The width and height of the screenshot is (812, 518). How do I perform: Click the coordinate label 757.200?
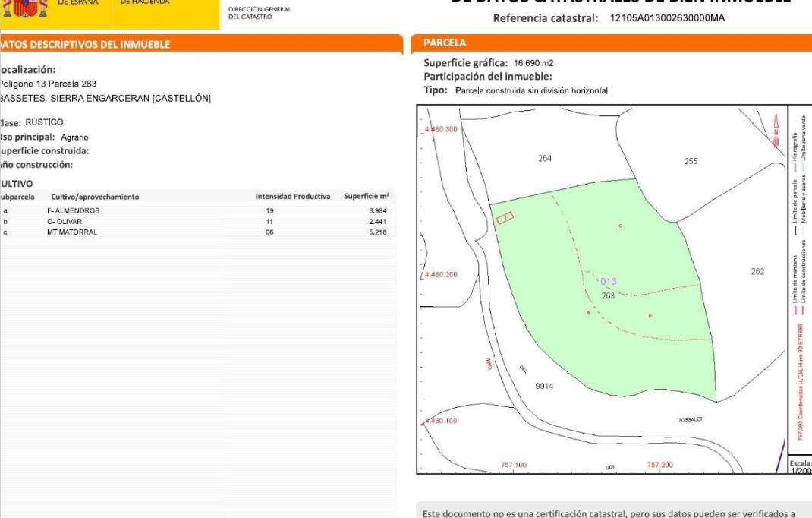[659, 465]
